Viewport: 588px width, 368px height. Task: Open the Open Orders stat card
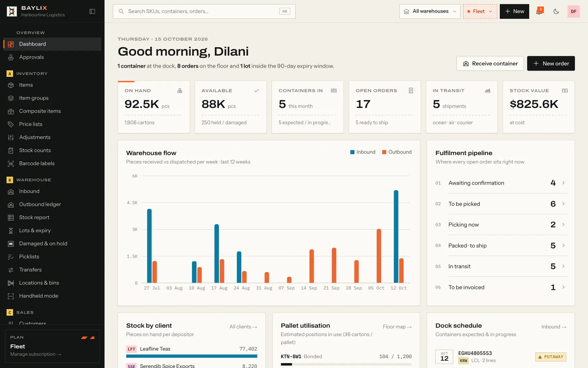click(x=384, y=107)
